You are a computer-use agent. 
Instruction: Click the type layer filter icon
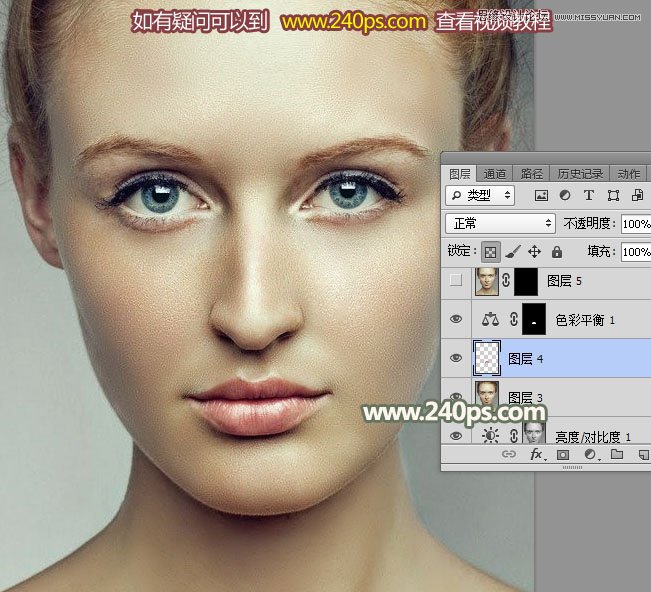(588, 195)
